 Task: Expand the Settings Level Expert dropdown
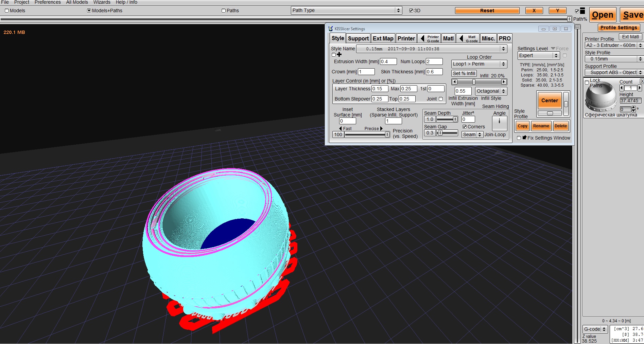point(538,56)
